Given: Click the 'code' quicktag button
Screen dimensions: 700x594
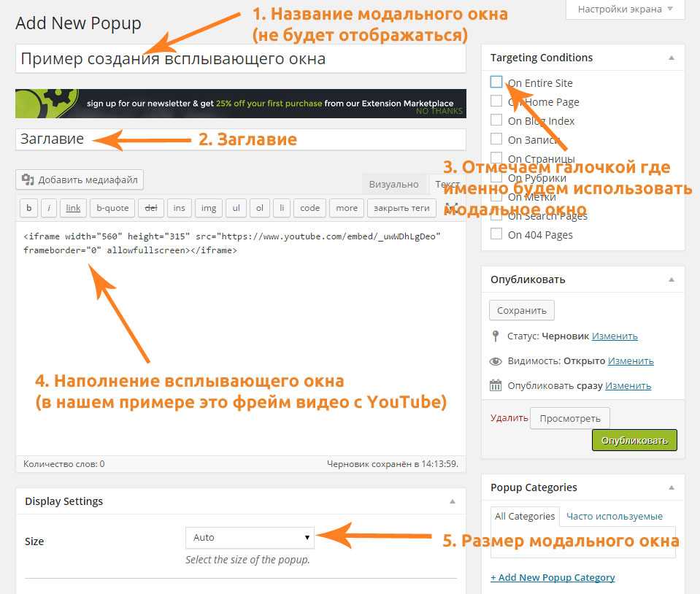Looking at the screenshot, I should click(x=309, y=208).
